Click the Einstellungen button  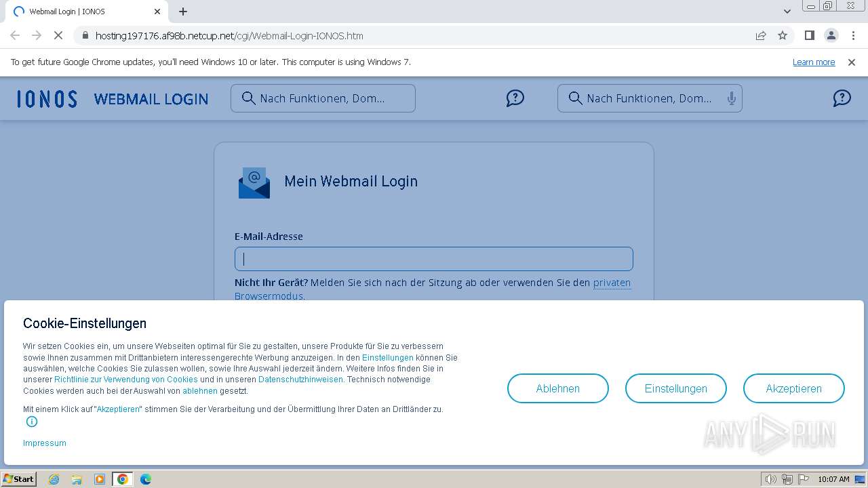(x=676, y=388)
